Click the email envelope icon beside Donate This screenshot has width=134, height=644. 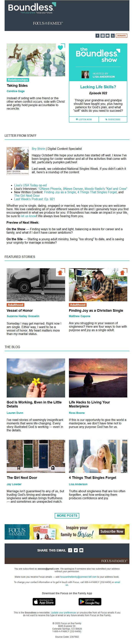click(x=107, y=36)
